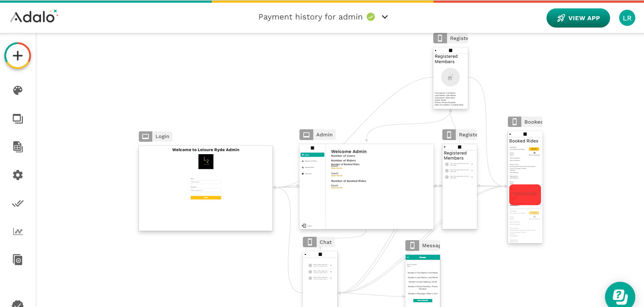Open the Publish double-checkmark icon
The width and height of the screenshot is (644, 307).
18,204
